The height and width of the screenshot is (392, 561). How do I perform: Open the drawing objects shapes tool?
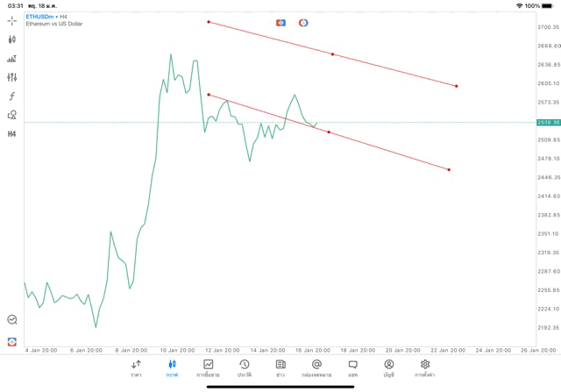click(12, 115)
